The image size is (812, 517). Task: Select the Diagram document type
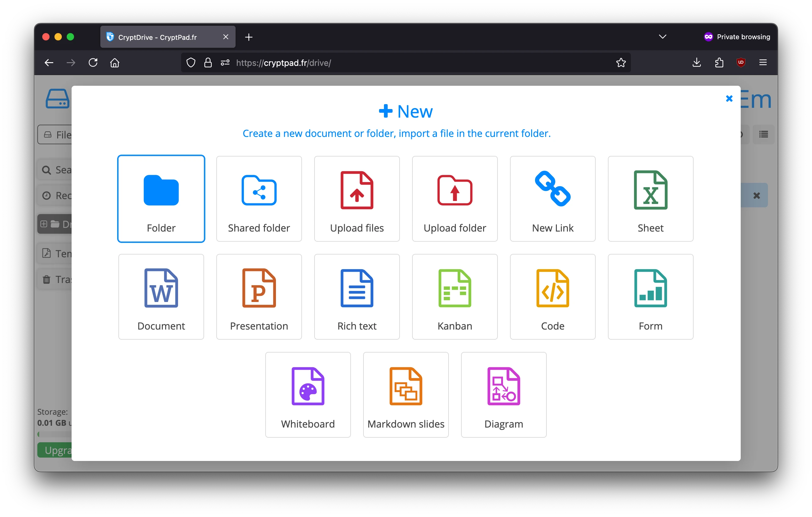(x=504, y=394)
